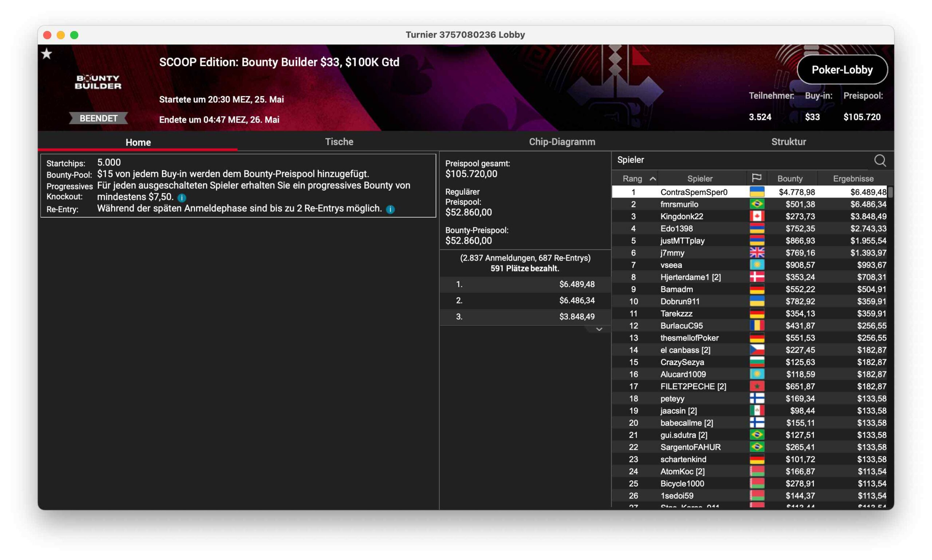Open the Struktur tab
Screen dimensions: 932x560
[x=788, y=142]
